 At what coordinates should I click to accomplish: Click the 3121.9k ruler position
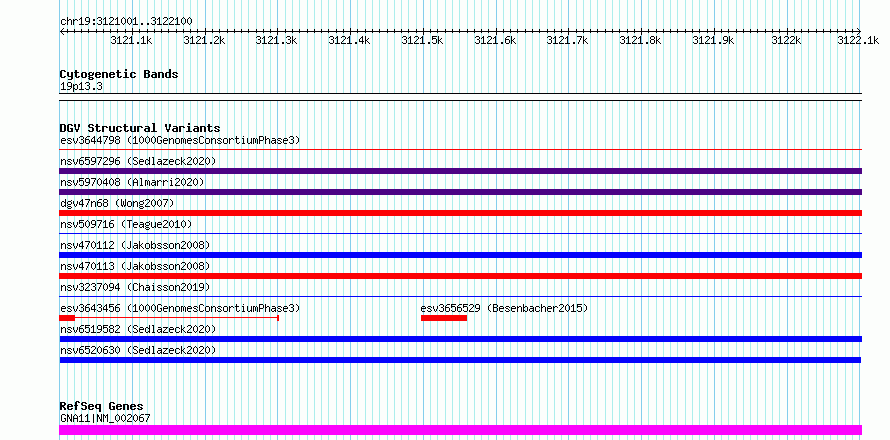pyautogui.click(x=713, y=40)
